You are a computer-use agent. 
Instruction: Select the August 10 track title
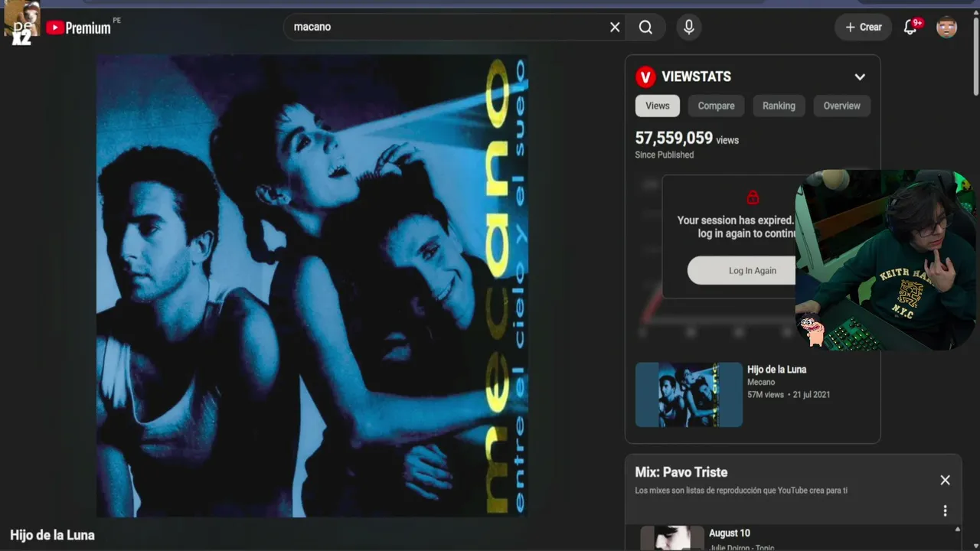point(730,533)
